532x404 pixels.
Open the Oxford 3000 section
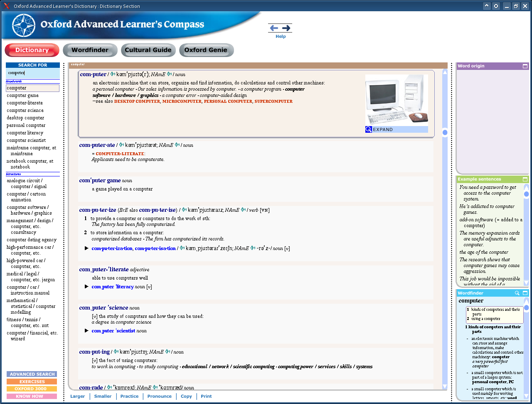click(x=32, y=389)
